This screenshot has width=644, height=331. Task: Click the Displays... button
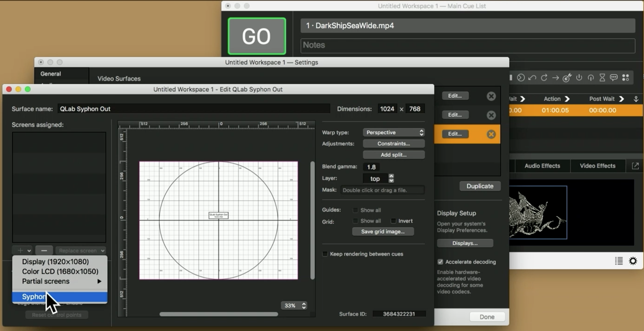465,243
